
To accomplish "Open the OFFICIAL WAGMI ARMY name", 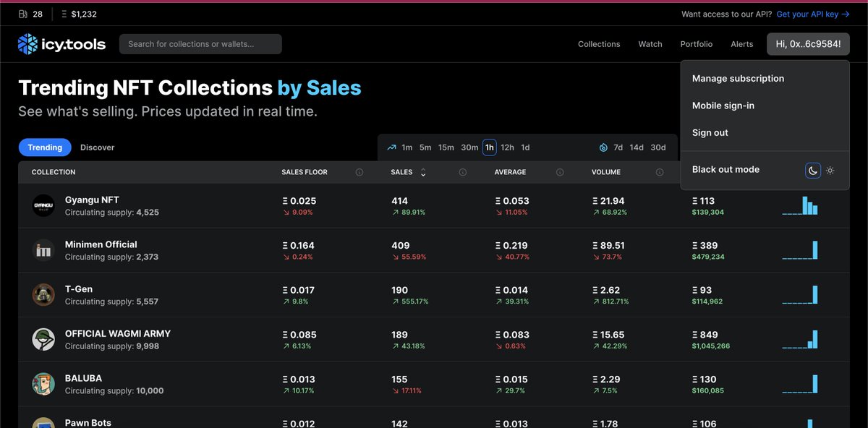I will pyautogui.click(x=118, y=334).
